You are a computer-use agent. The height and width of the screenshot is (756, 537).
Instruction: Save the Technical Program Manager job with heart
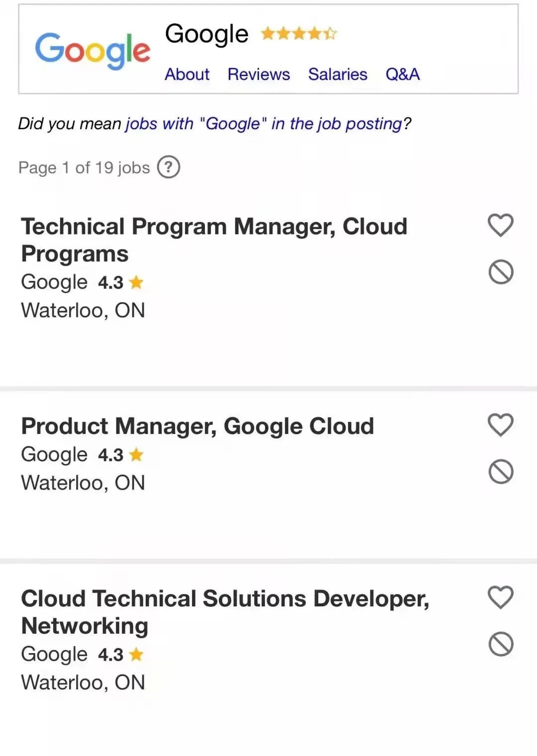click(x=500, y=225)
